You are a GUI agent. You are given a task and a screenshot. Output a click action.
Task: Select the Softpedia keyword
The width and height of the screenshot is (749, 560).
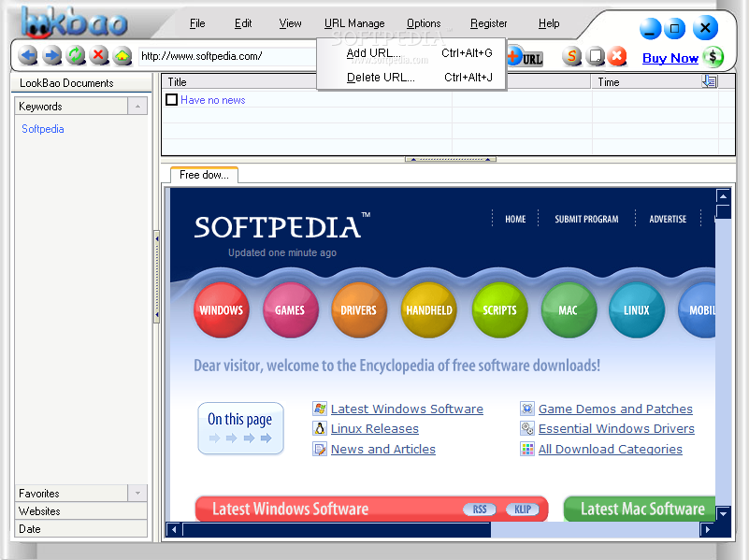(43, 129)
